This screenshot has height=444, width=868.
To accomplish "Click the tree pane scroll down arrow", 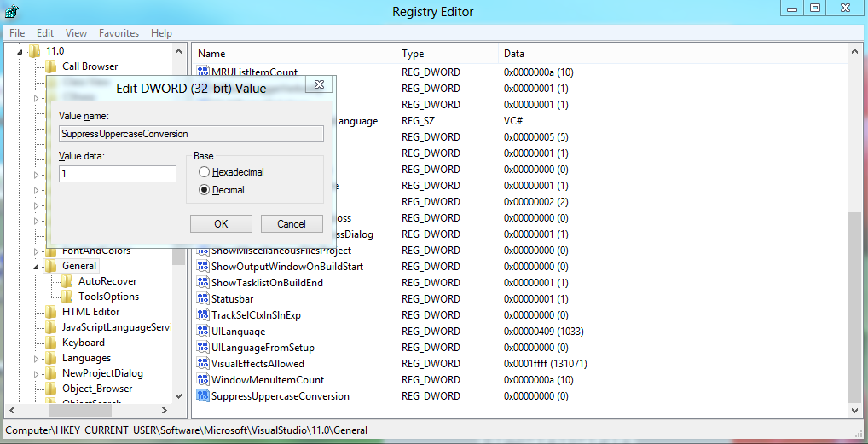I will pos(178,395).
